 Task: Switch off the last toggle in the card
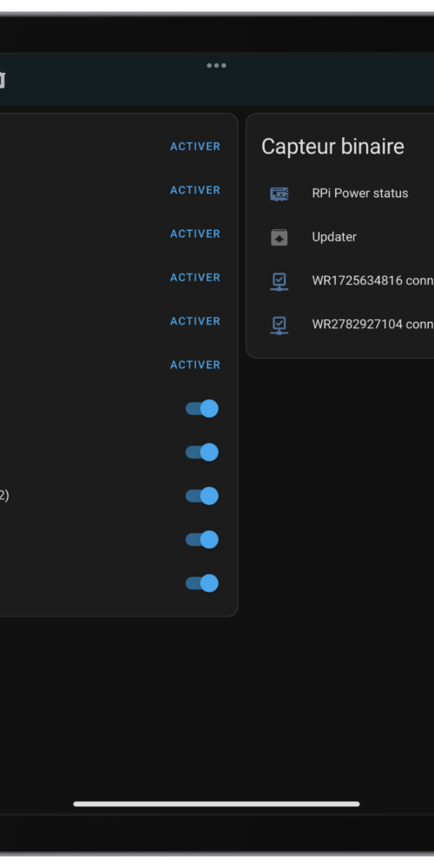(202, 583)
